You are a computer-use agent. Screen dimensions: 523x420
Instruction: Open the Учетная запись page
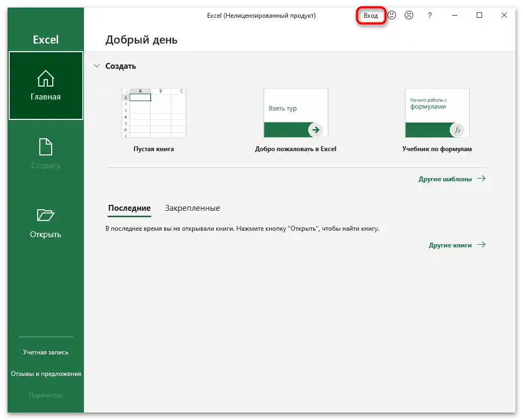pyautogui.click(x=46, y=352)
